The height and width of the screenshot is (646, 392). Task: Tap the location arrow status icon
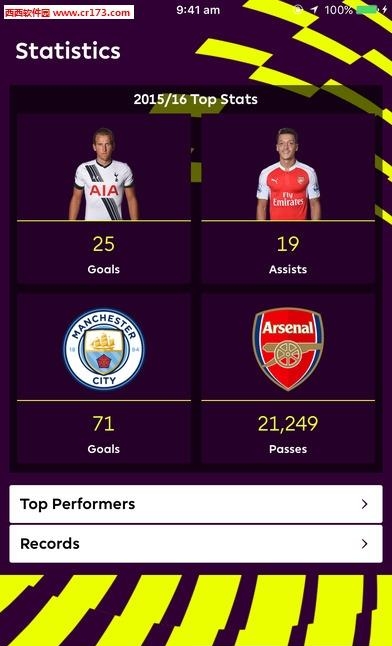tap(315, 9)
